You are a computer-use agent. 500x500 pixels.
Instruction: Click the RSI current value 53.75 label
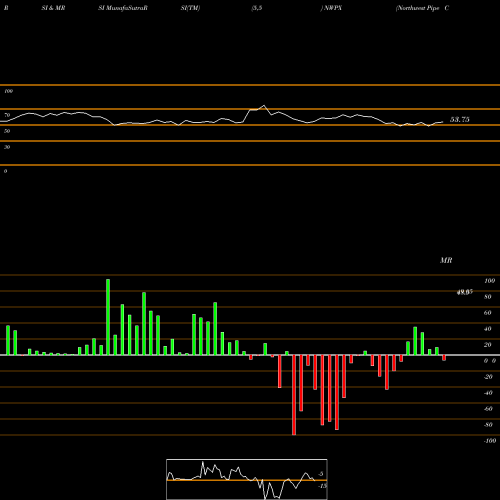click(x=460, y=120)
